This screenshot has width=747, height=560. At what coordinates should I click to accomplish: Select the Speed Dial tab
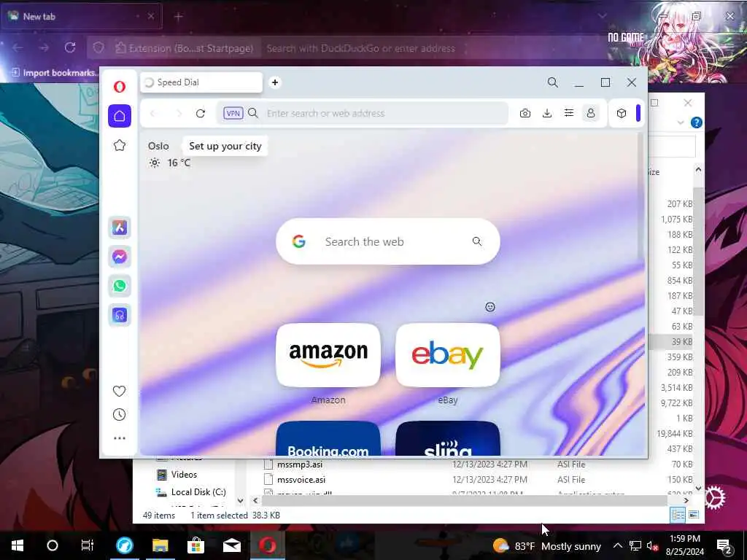pyautogui.click(x=201, y=82)
